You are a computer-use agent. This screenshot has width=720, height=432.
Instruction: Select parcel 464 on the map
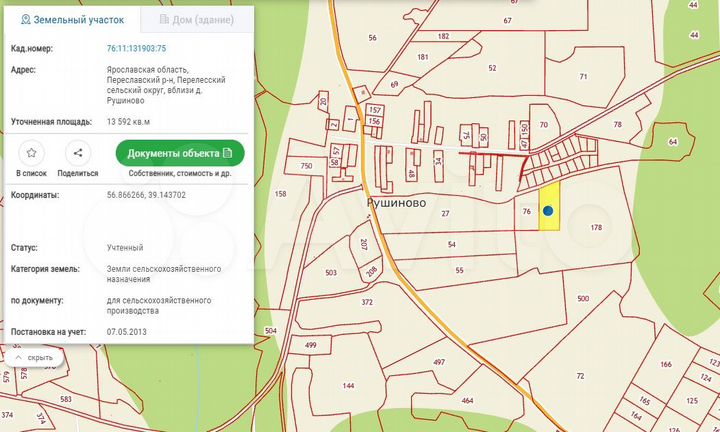click(467, 400)
